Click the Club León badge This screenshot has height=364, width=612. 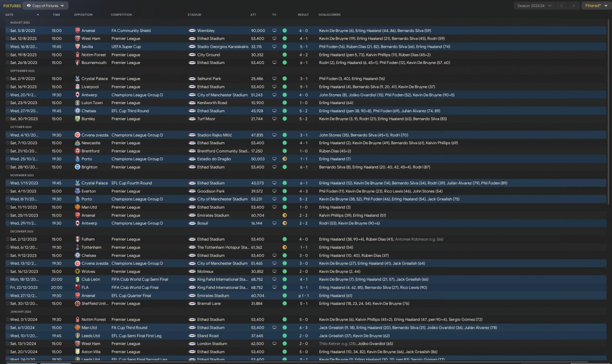tap(77, 279)
